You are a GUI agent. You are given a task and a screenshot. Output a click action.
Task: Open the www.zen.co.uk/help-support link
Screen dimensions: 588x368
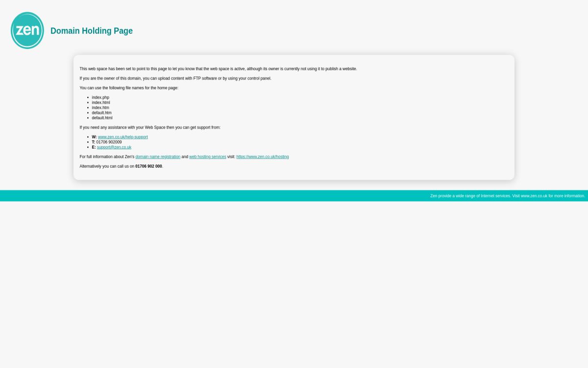122,137
